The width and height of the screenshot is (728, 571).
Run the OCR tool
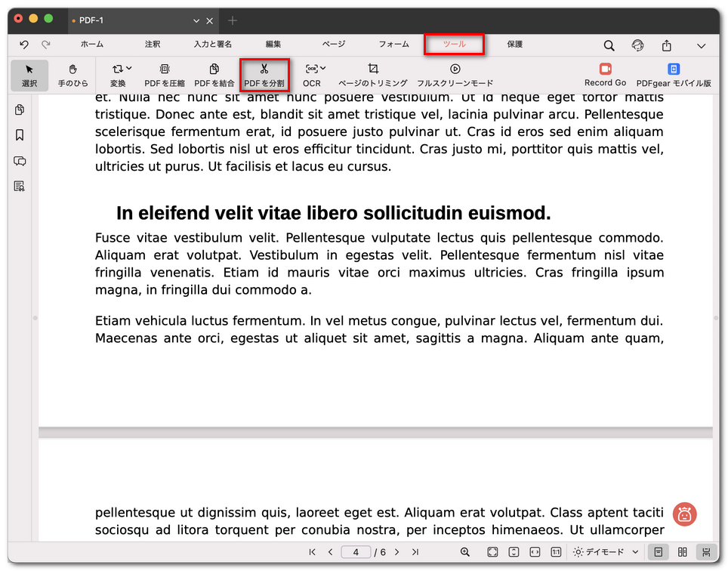(x=312, y=76)
